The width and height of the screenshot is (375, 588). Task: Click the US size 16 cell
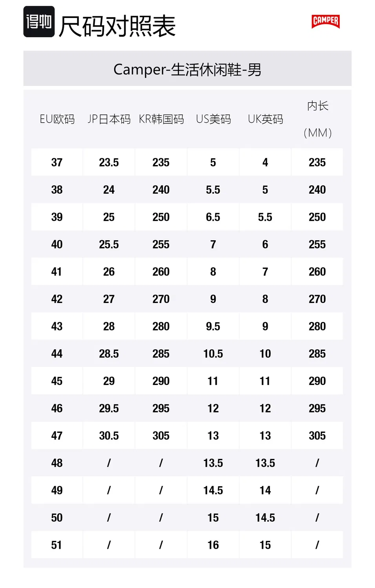click(x=213, y=545)
